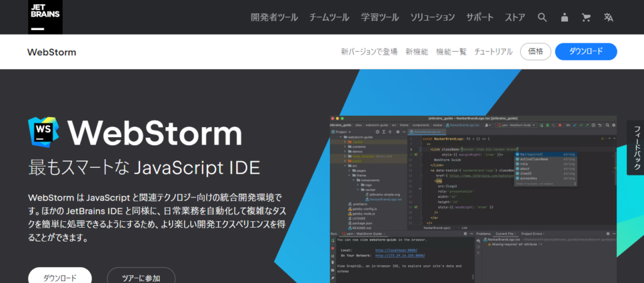The width and height of the screenshot is (644, 283).
Task: Select jetbrains-simple.svg in project tree
Action: 383,194
